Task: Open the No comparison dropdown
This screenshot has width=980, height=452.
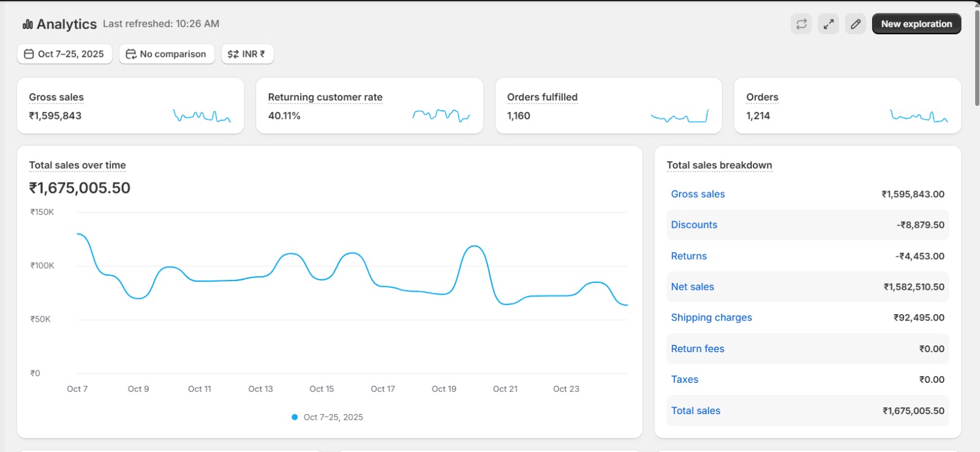Action: (x=166, y=54)
